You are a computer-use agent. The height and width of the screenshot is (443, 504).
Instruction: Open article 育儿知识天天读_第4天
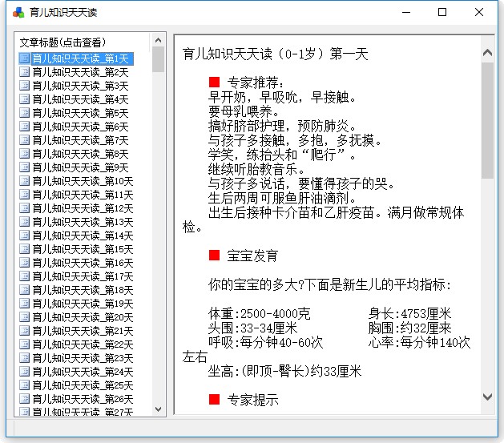(x=80, y=99)
